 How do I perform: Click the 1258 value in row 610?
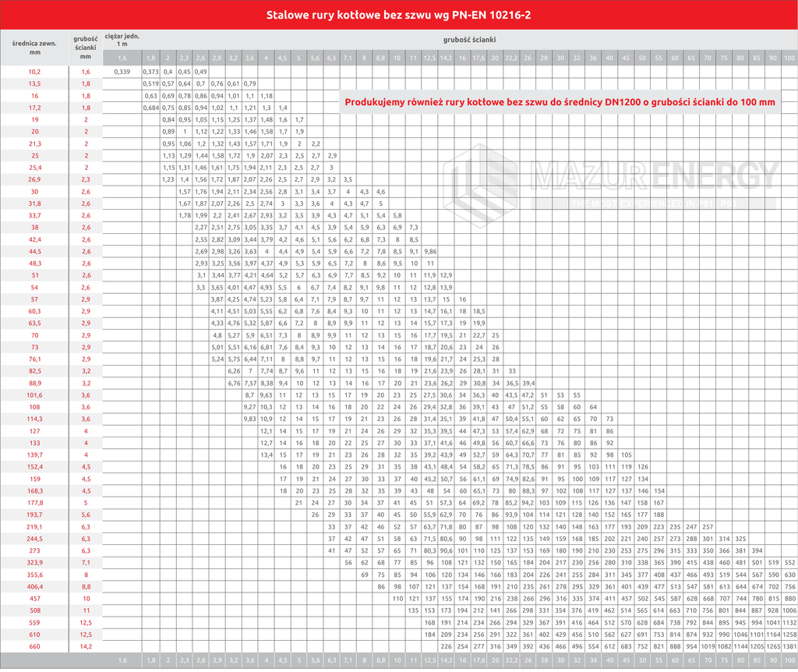pos(789,634)
